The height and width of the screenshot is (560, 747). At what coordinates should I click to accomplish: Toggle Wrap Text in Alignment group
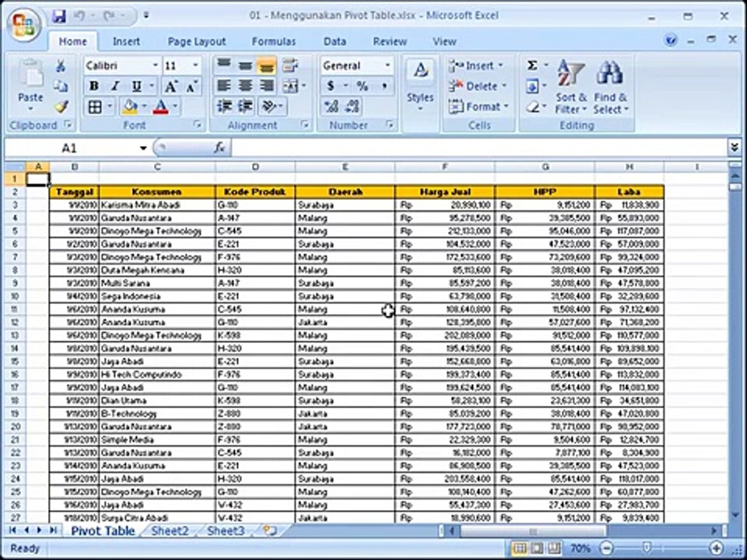coord(290,66)
